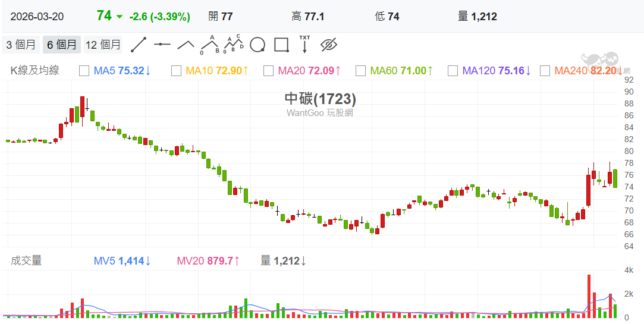Click the tallest red volume bar
The width and height of the screenshot is (644, 324).
589,295
